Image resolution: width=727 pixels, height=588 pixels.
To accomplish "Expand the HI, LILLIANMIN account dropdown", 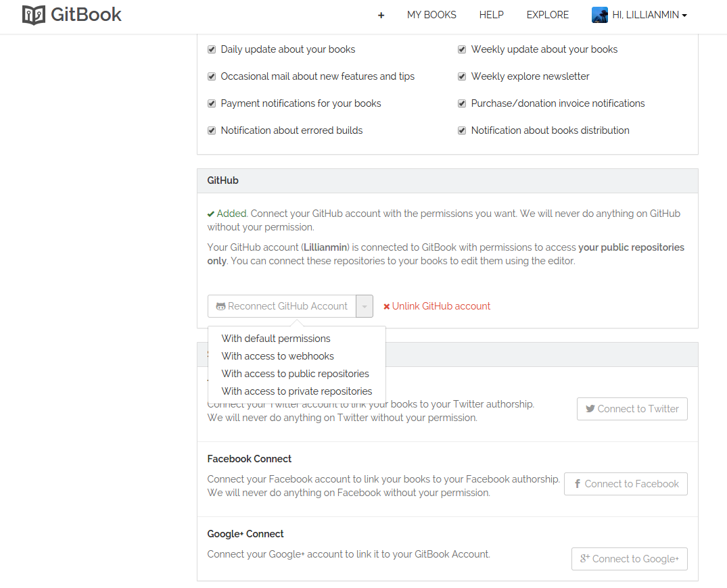I will (x=650, y=15).
